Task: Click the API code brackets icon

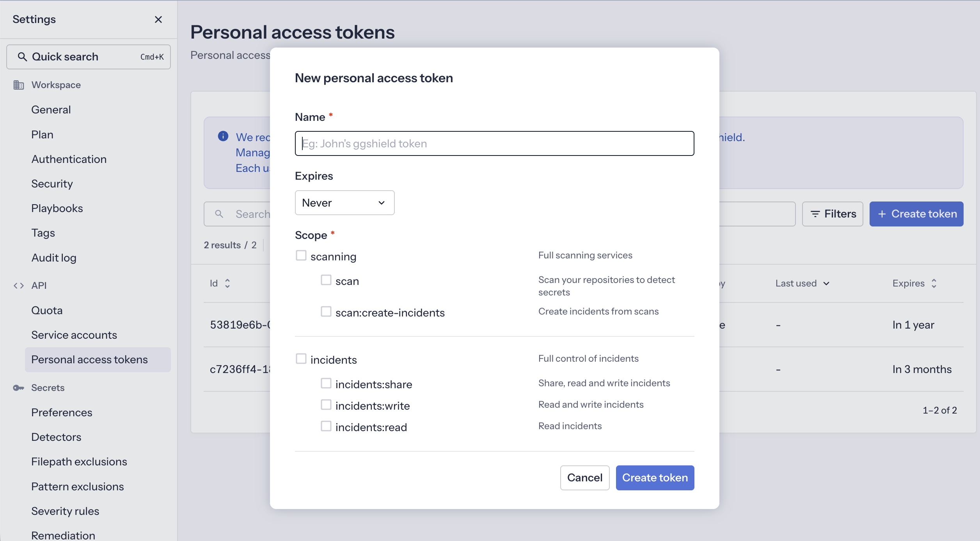Action: tap(19, 286)
